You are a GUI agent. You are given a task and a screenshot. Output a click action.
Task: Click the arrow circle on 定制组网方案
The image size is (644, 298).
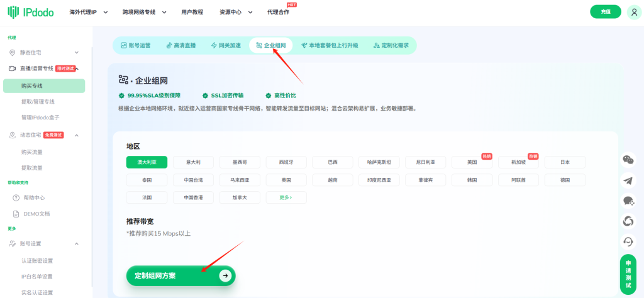coord(225,275)
